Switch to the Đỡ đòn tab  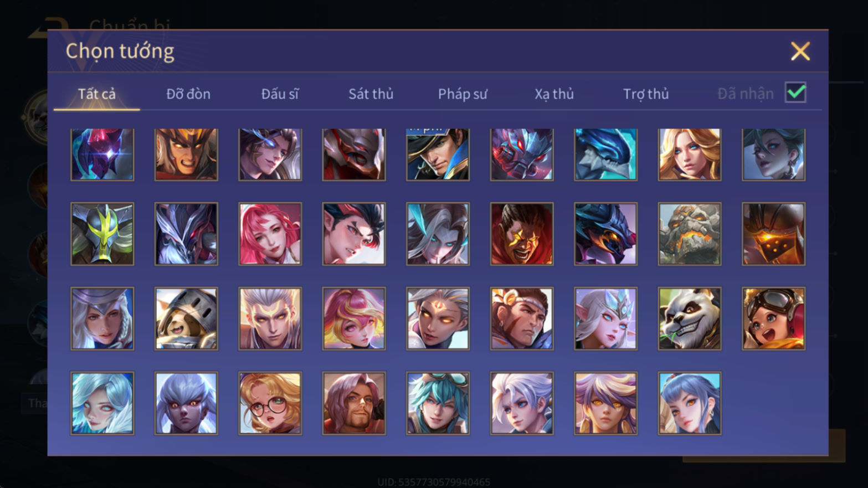click(x=188, y=94)
